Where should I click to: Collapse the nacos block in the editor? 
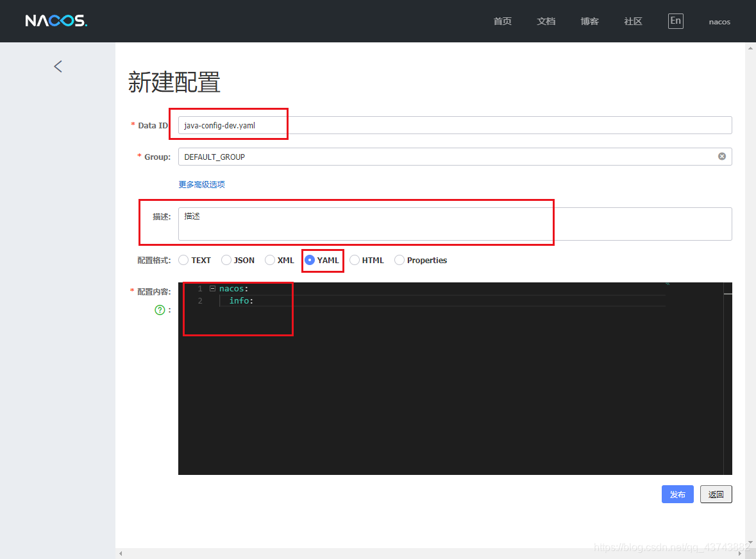(212, 288)
